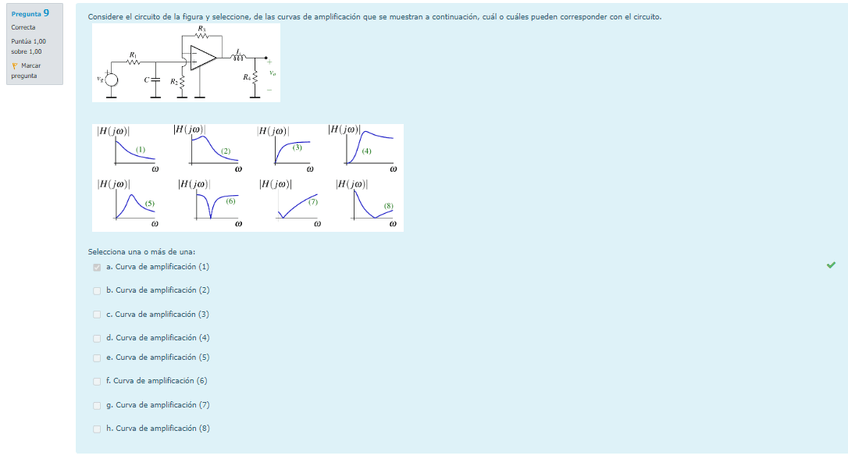Check option d. Curva de amplificación (4)
Viewport: 848px width, 455px height.
point(97,339)
